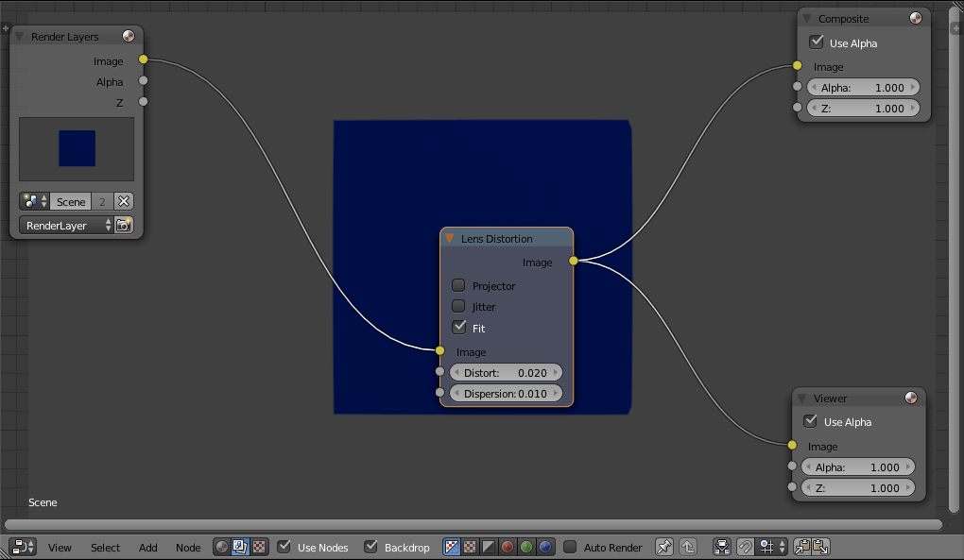Toggle preview sphere on Composite node
The width and height of the screenshot is (964, 560).
916,19
